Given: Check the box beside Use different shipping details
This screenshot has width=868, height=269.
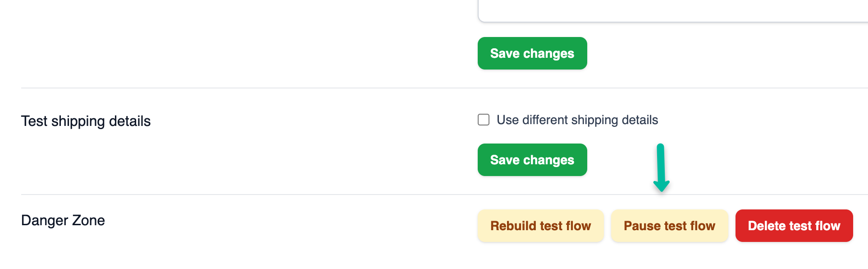Looking at the screenshot, I should [x=483, y=120].
